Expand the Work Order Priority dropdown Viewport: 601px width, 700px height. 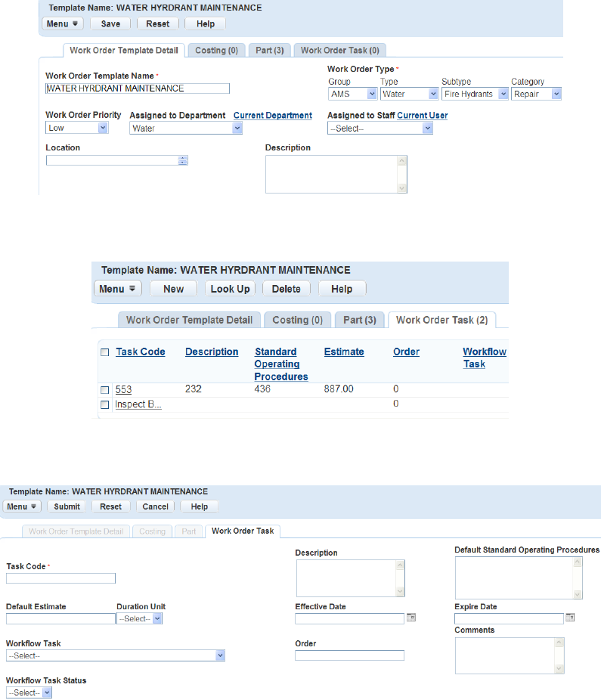(77, 128)
